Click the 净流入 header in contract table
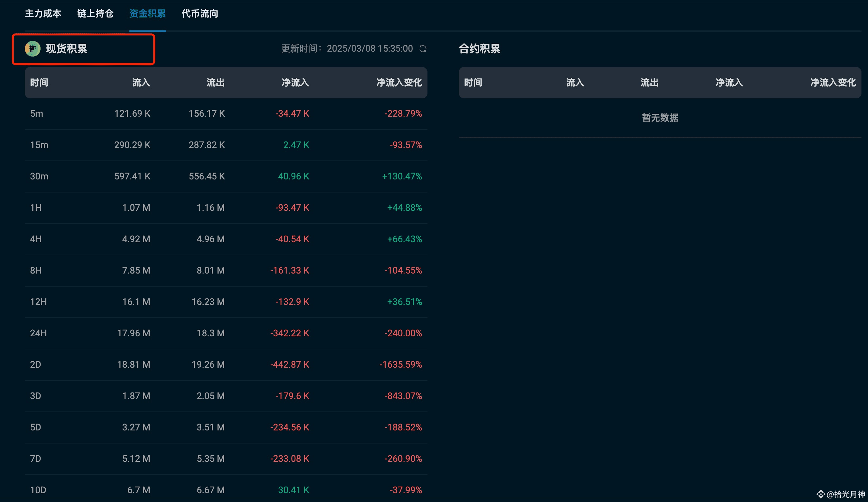 click(x=729, y=82)
